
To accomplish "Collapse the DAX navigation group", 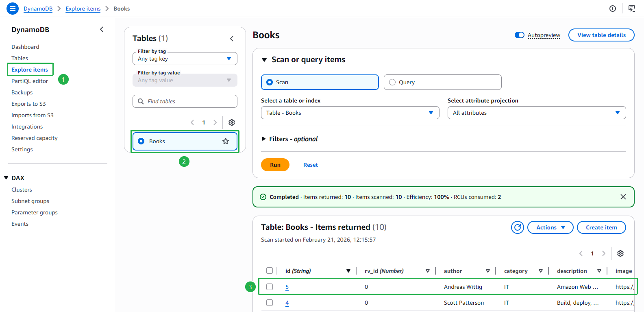I will [6, 178].
